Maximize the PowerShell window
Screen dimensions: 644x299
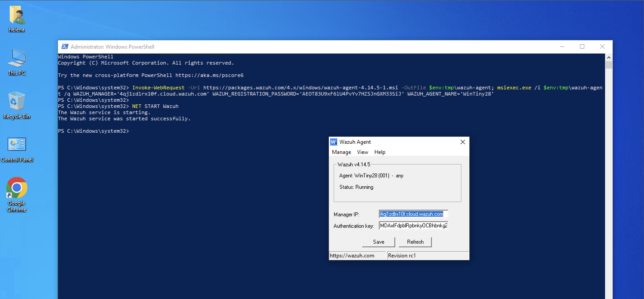click(582, 46)
